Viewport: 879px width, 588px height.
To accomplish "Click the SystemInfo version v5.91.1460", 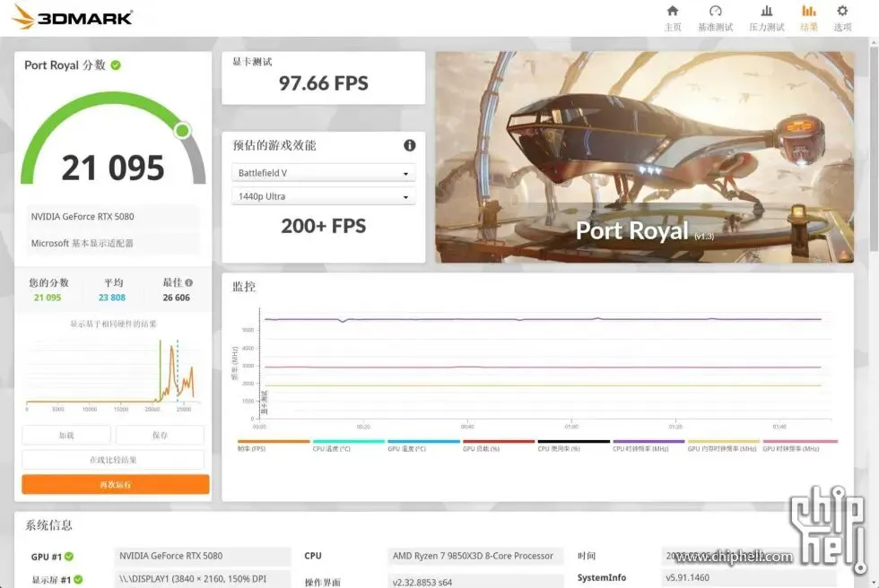I will pyautogui.click(x=687, y=578).
